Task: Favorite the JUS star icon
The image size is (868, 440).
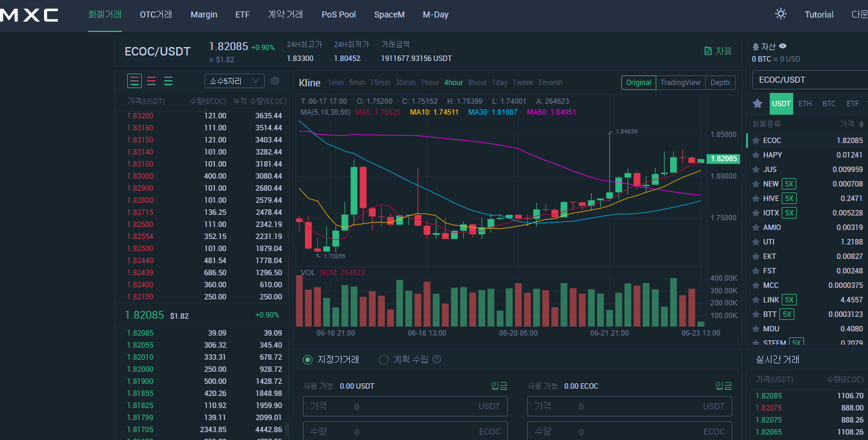Action: tap(756, 170)
